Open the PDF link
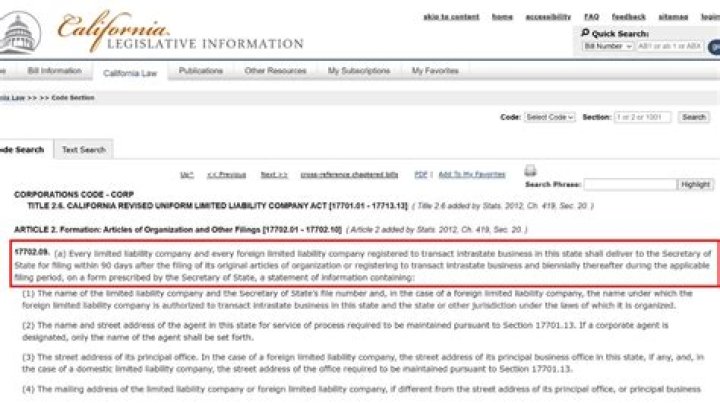This screenshot has width=720, height=403. [421, 174]
